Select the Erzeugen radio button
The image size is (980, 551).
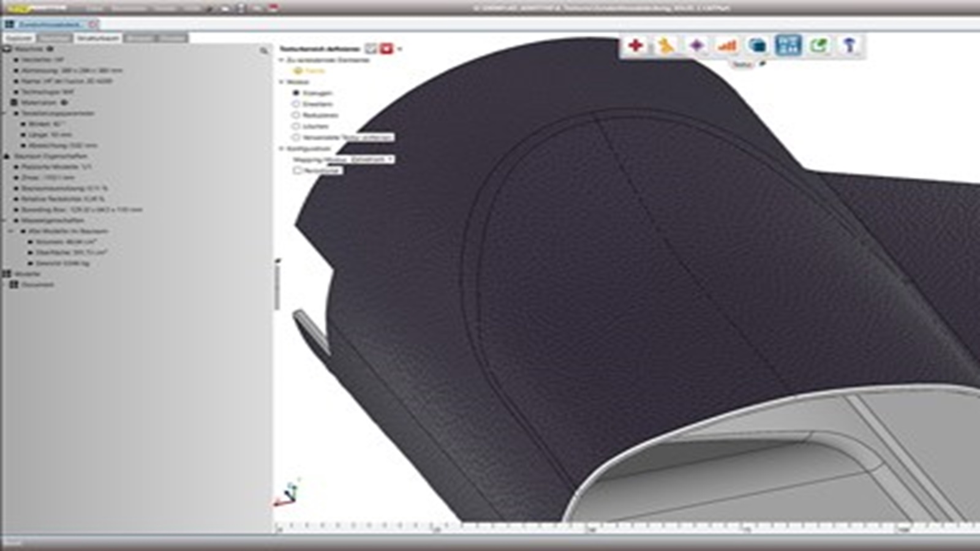pyautogui.click(x=295, y=93)
